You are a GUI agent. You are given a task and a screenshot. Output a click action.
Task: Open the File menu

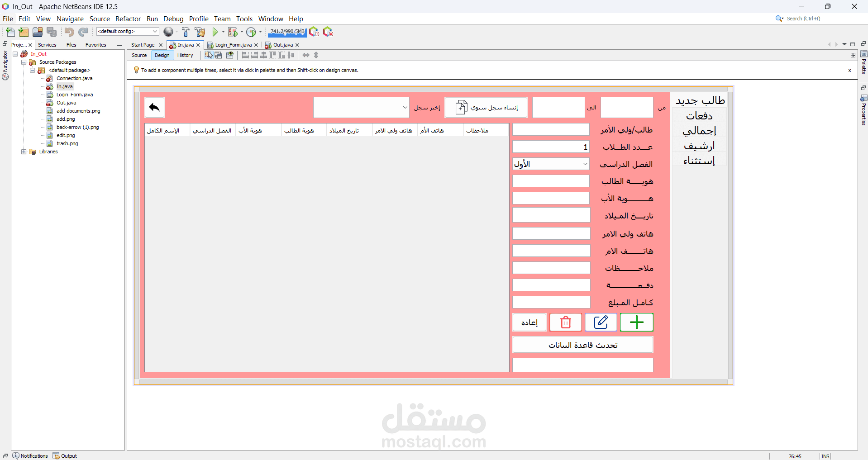pos(8,19)
